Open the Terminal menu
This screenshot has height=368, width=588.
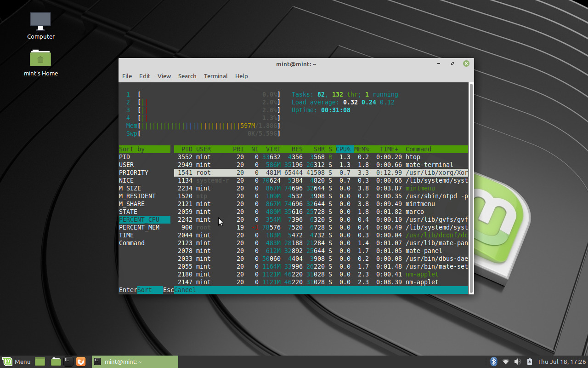coord(215,76)
